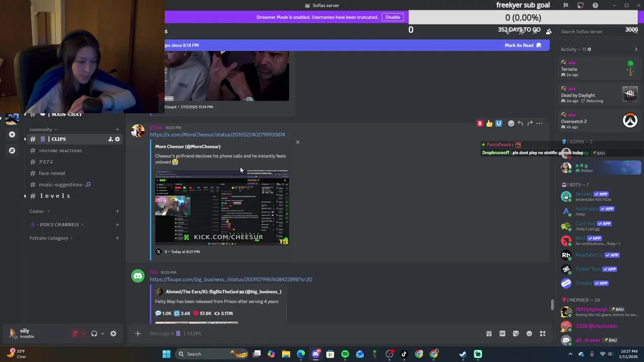The image size is (644, 362).
Task: Open More options on message
Action: click(539, 123)
